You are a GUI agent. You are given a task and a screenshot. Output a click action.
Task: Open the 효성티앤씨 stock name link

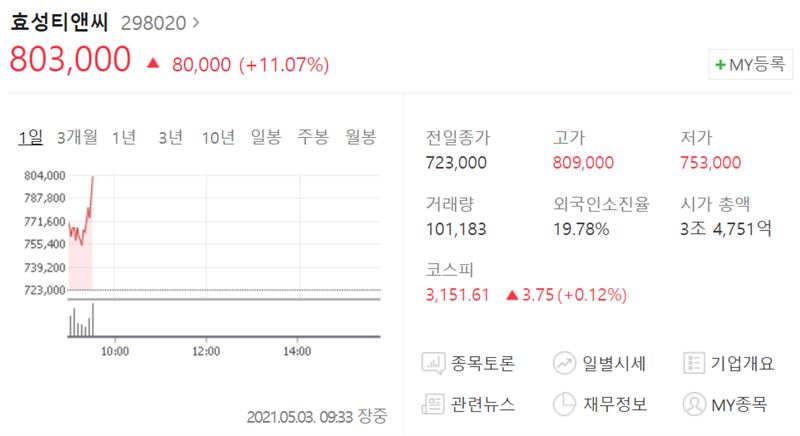[59, 21]
